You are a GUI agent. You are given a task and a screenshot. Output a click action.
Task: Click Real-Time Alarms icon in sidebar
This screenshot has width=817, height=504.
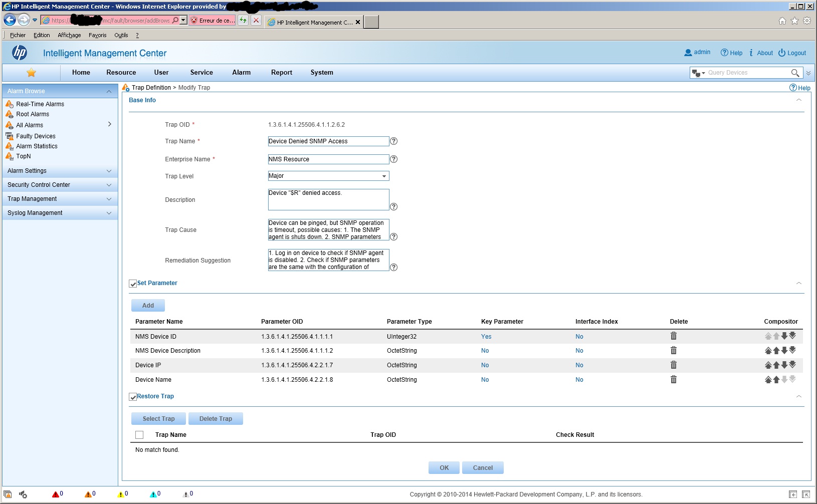[10, 104]
